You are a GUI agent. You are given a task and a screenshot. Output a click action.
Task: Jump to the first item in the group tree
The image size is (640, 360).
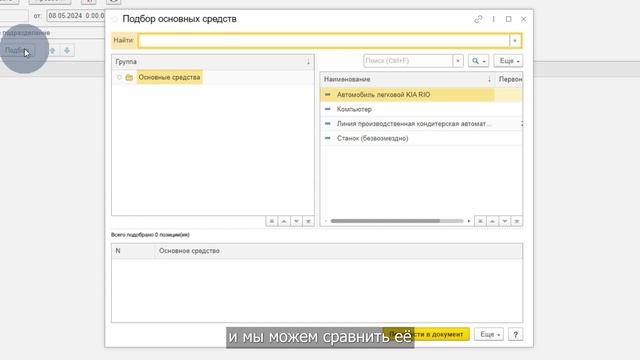(x=271, y=221)
